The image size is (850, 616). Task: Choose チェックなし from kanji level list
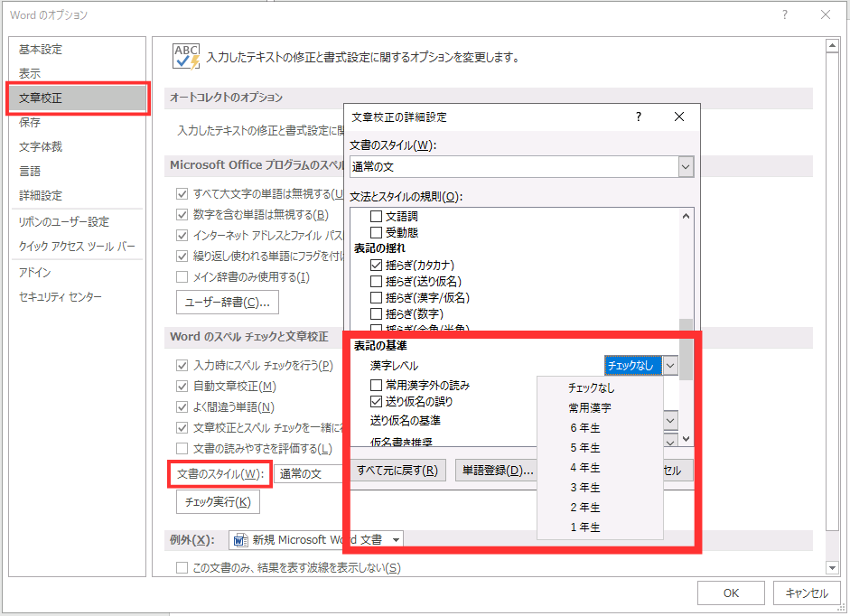click(600, 387)
